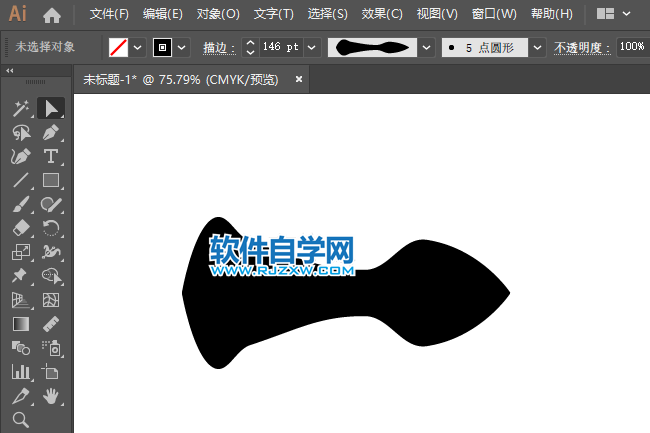Select the Eraser tool
650x433 pixels.
(20, 228)
